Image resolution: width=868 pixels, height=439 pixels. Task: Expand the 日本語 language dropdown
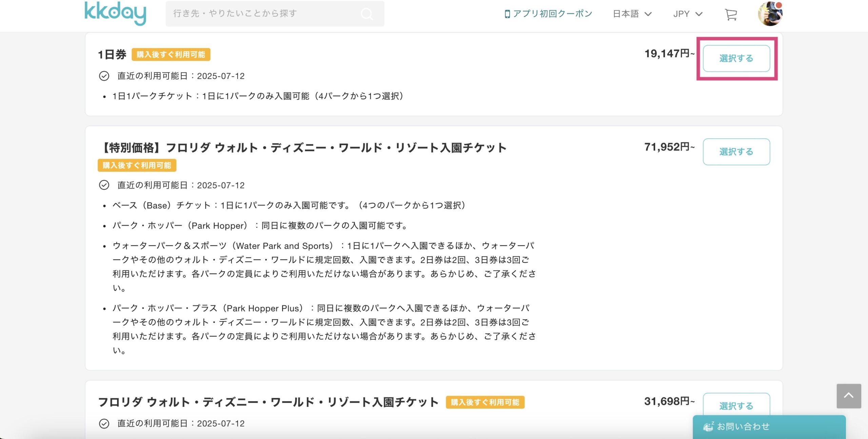(632, 14)
